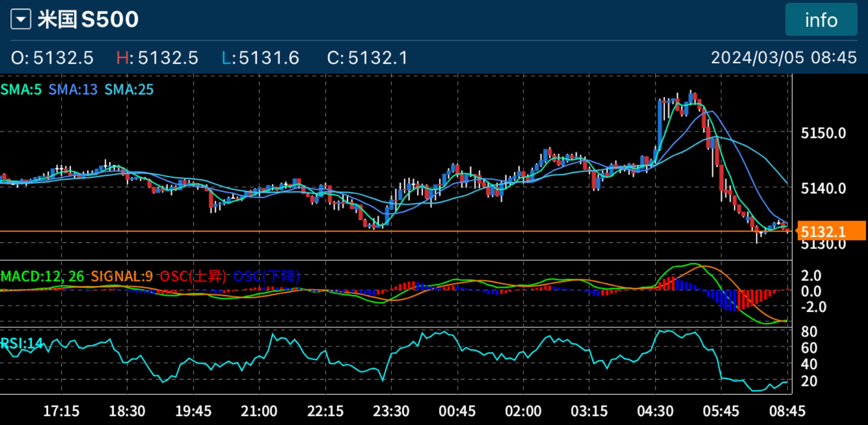Select the SMA:13 indicator label
868x425 pixels.
(x=73, y=89)
